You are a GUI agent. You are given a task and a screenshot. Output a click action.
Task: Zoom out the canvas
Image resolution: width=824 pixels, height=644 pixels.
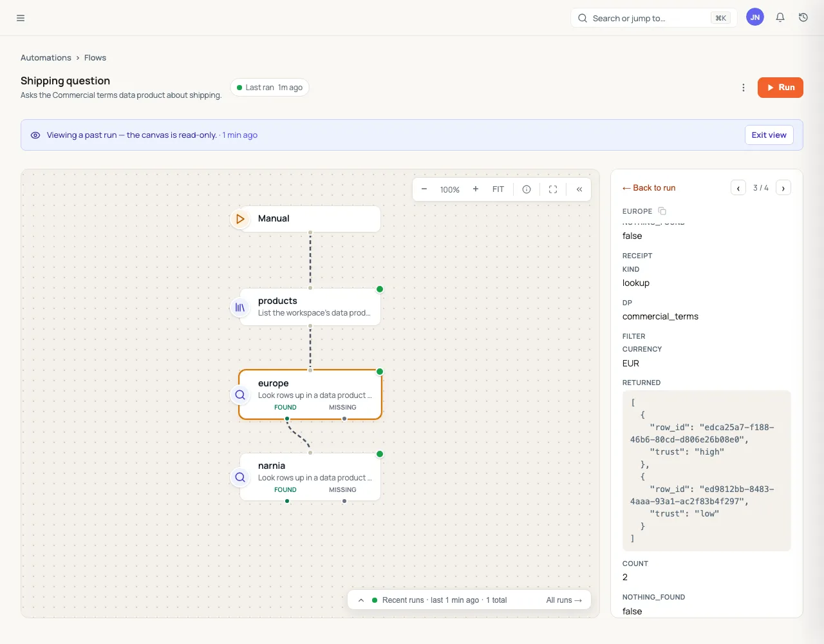pyautogui.click(x=424, y=189)
